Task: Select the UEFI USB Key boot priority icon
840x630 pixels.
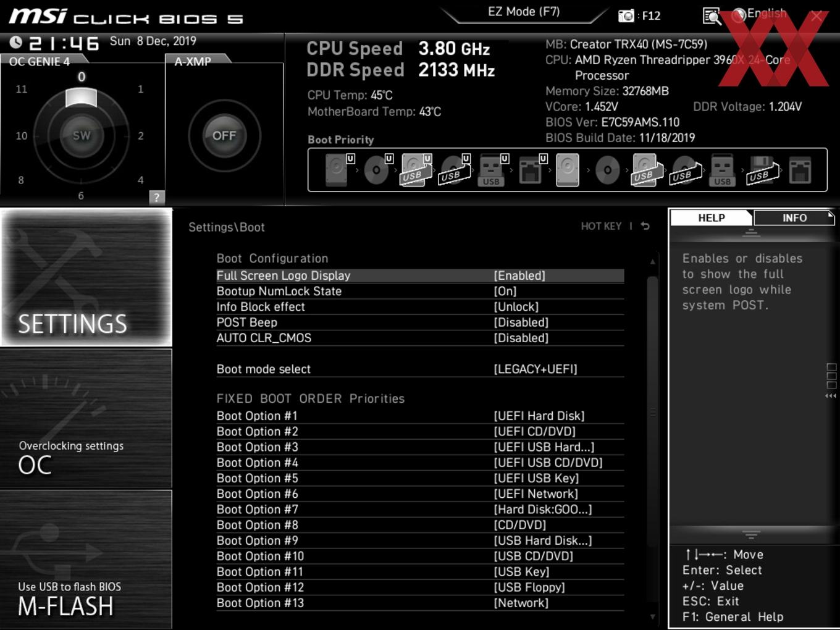Action: click(x=492, y=169)
